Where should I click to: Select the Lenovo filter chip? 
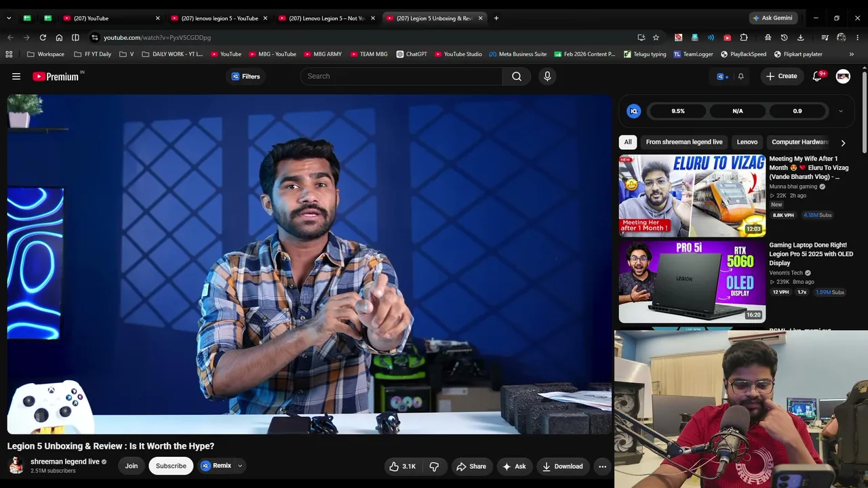(x=747, y=142)
